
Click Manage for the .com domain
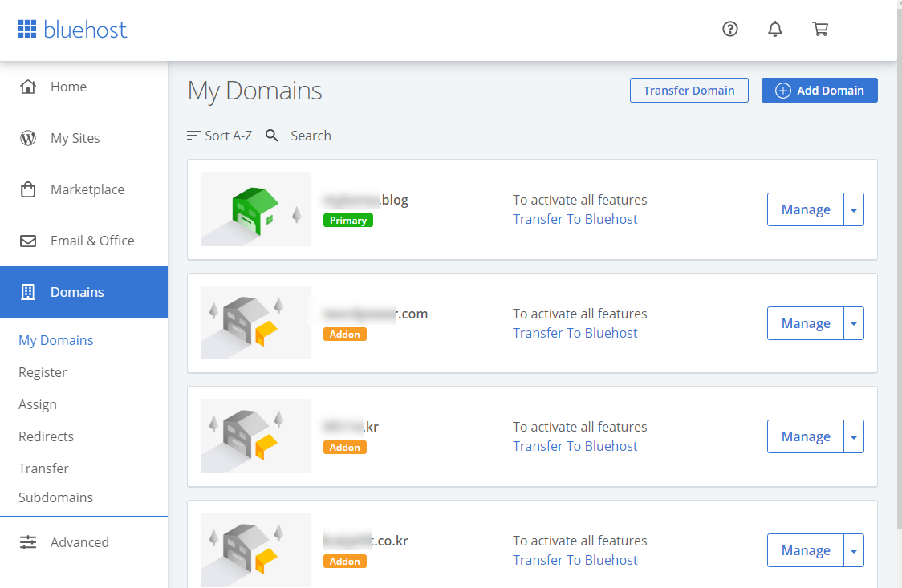[x=806, y=323]
